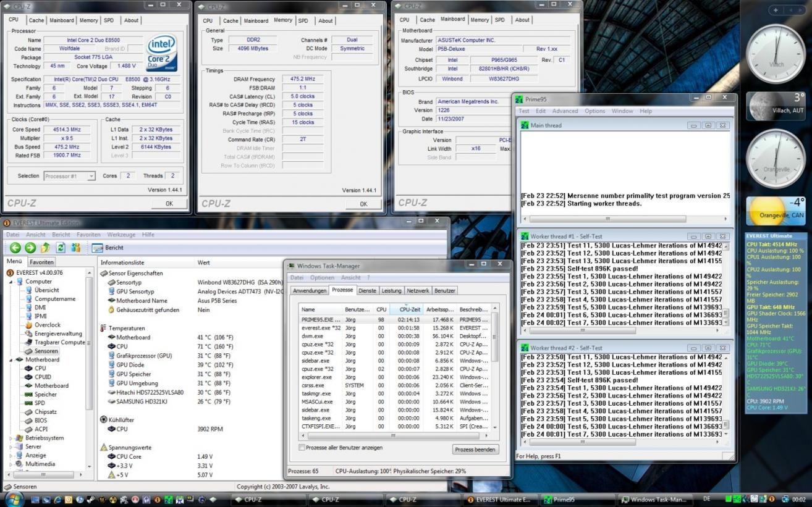
Task: Open the Werkzeuge menu in EVEREST
Action: [x=121, y=235]
